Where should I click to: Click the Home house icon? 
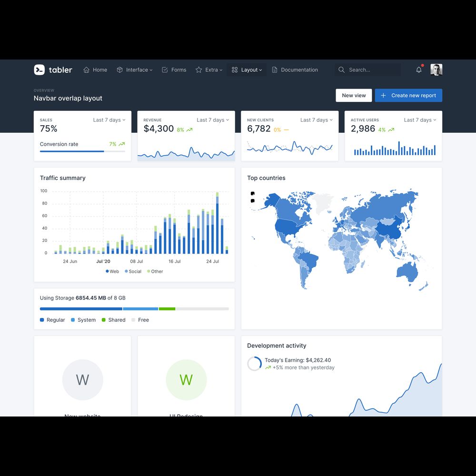tap(87, 70)
